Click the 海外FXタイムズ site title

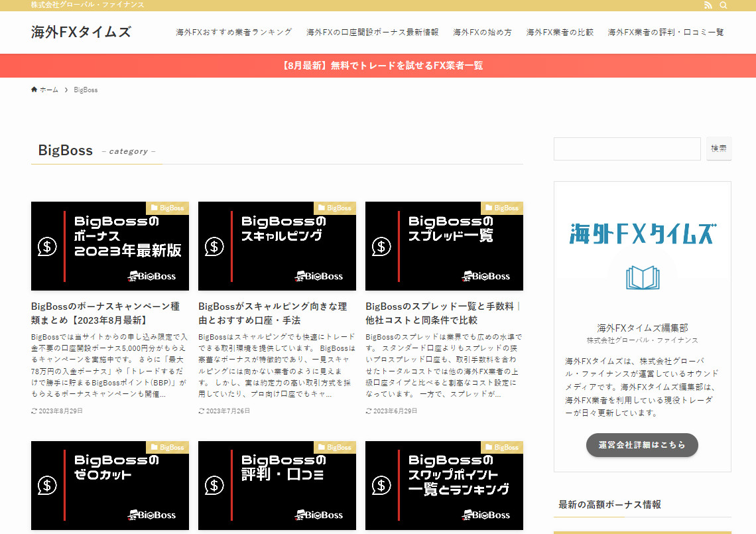coord(81,32)
